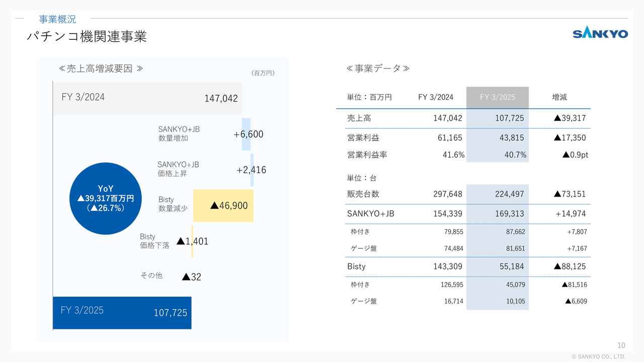Click the +7,167 change value
644x362 pixels.
click(577, 248)
